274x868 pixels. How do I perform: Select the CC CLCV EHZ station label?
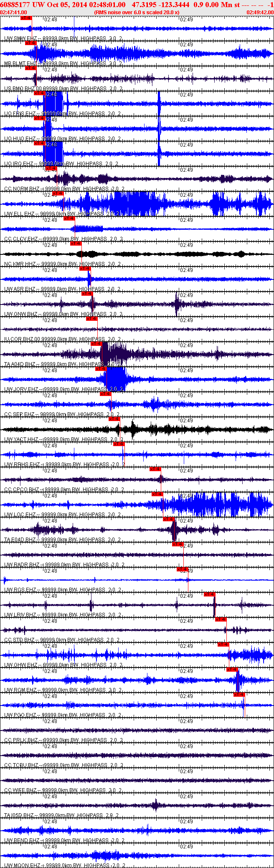click(63, 239)
